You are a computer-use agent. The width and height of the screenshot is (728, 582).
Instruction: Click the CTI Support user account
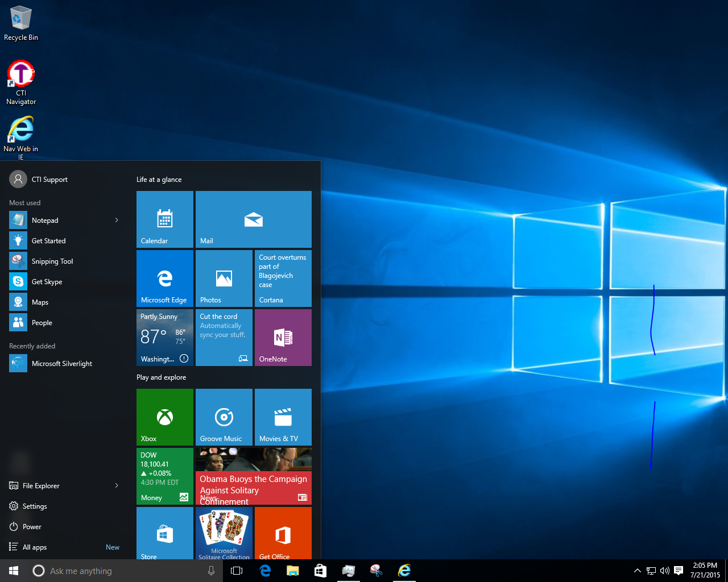pyautogui.click(x=39, y=179)
